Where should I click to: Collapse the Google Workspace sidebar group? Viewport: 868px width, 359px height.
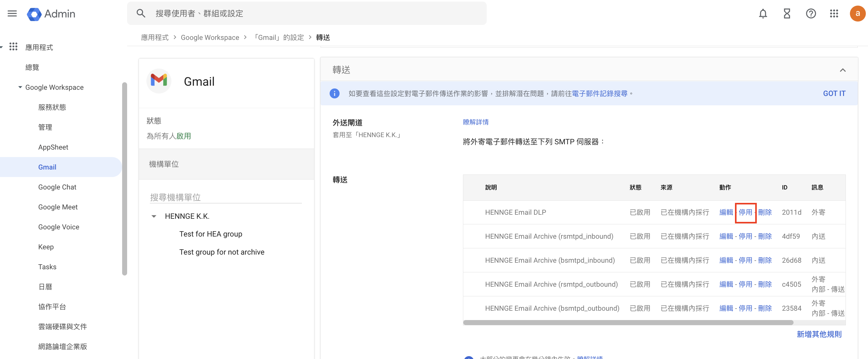click(x=20, y=87)
